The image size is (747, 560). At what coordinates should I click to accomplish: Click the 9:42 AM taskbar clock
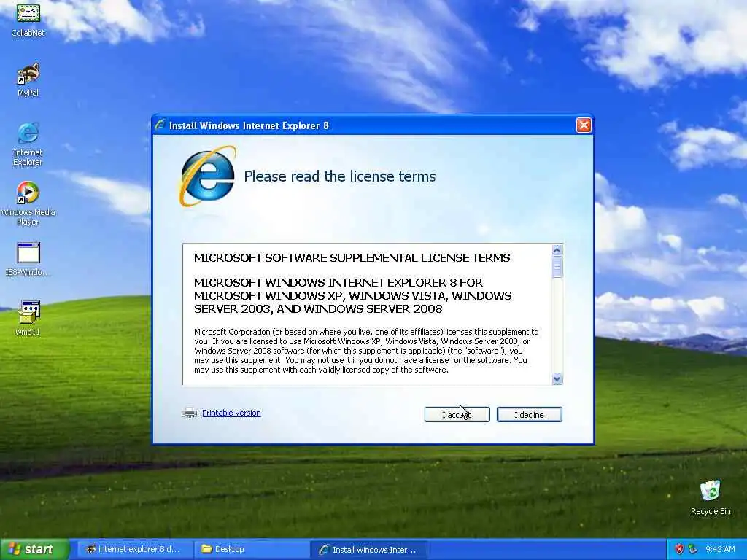pos(720,550)
